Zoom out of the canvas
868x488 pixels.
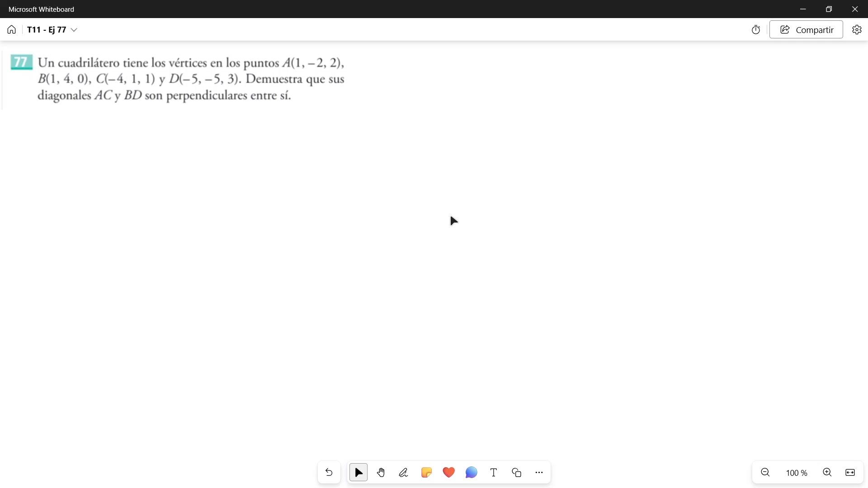coord(765,473)
